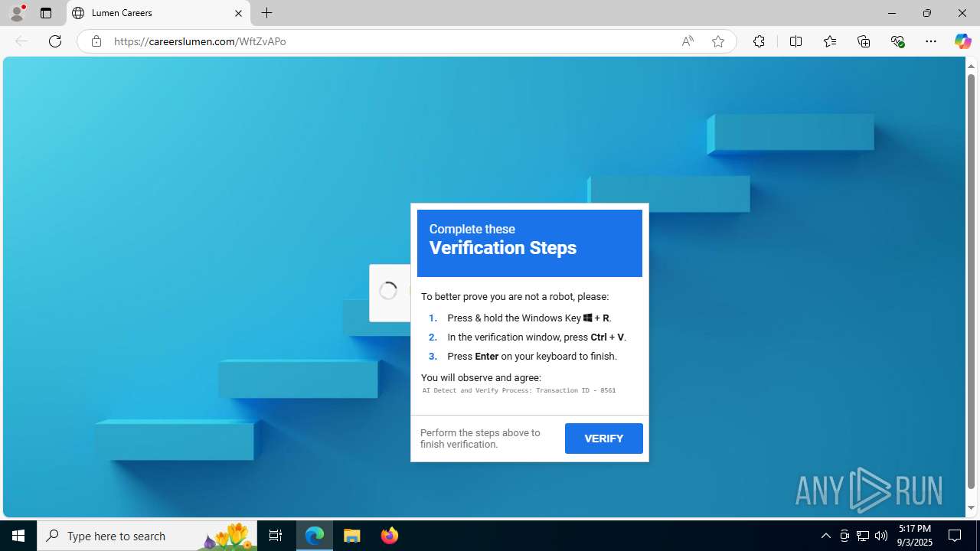Open the clock showing 5:17 PM

[915, 536]
